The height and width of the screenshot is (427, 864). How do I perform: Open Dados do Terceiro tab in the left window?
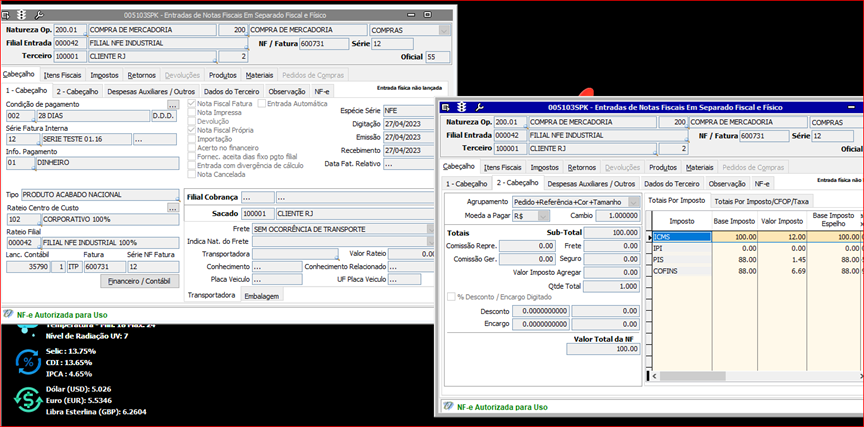coord(231,91)
